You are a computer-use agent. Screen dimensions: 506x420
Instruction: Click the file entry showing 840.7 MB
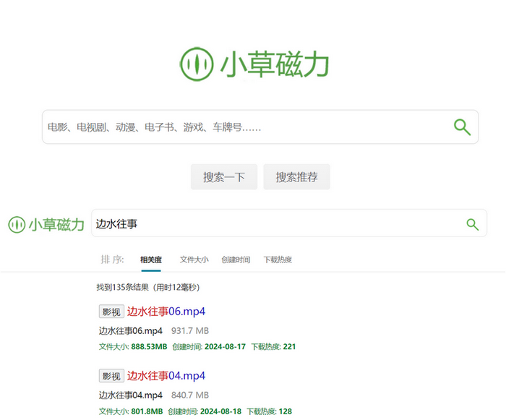pyautogui.click(x=131, y=395)
